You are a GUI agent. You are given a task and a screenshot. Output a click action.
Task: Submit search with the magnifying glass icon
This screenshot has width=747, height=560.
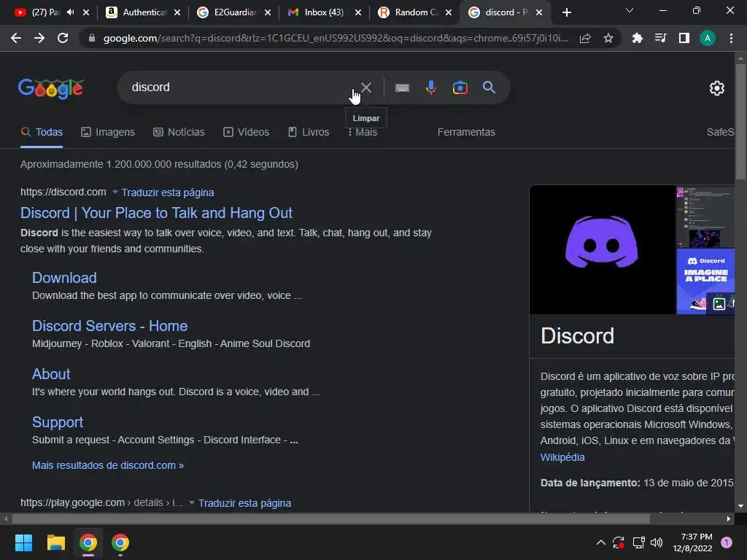coord(489,87)
